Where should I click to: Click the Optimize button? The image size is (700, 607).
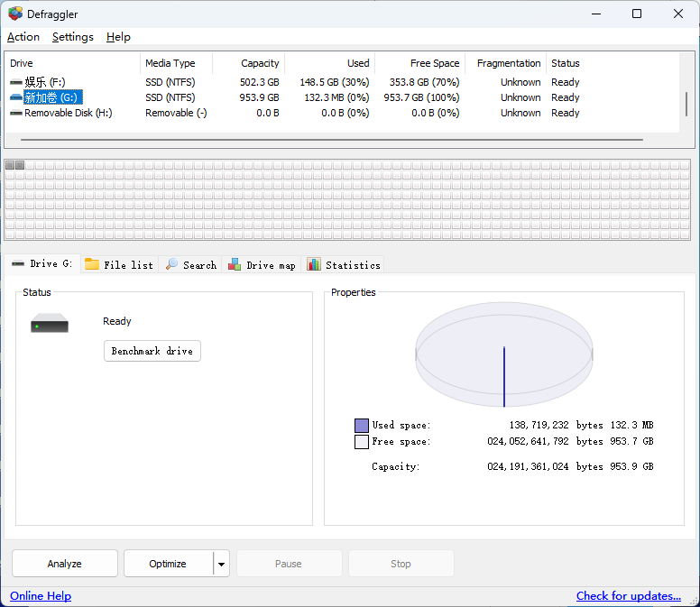(x=168, y=564)
